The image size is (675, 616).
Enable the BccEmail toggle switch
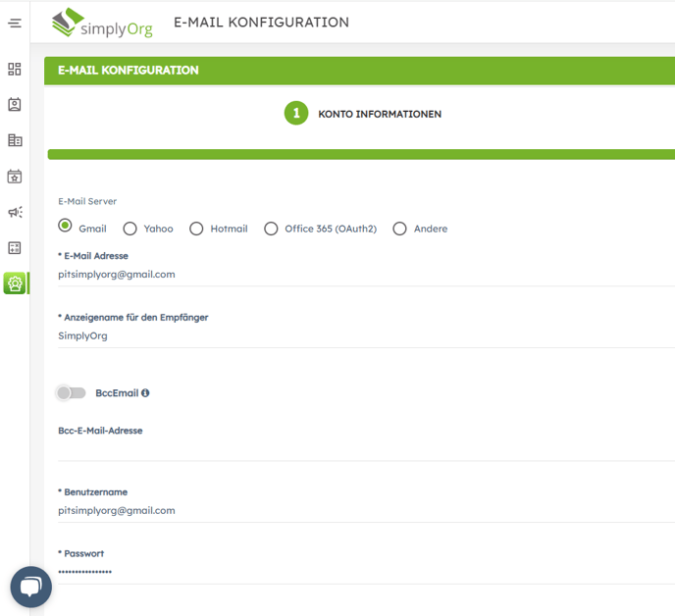click(71, 393)
